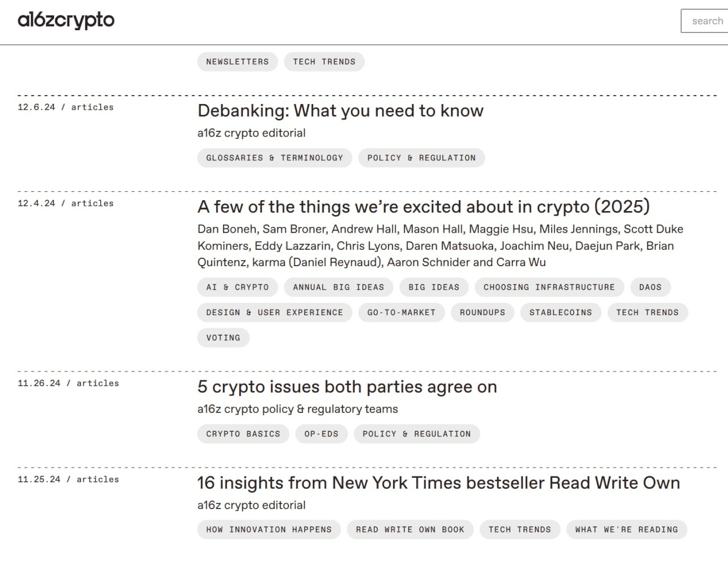
Task: Select TECH TRENDS tag under 16 insights article
Action: coord(520,530)
